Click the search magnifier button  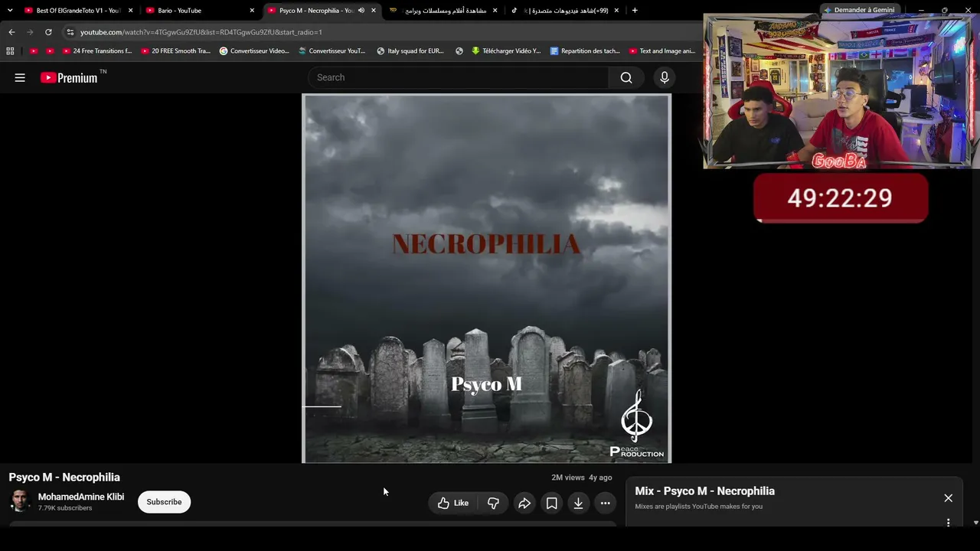[626, 77]
